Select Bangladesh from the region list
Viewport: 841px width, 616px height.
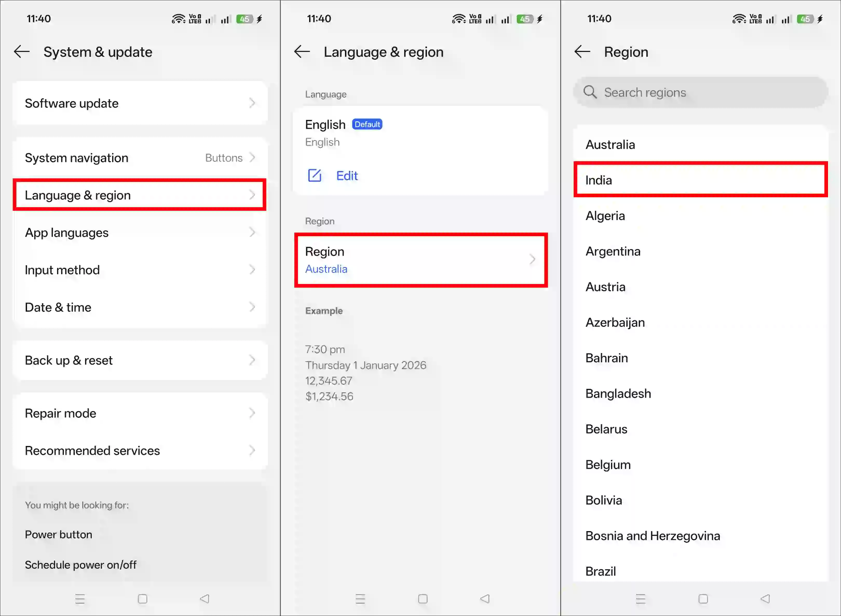(700, 393)
